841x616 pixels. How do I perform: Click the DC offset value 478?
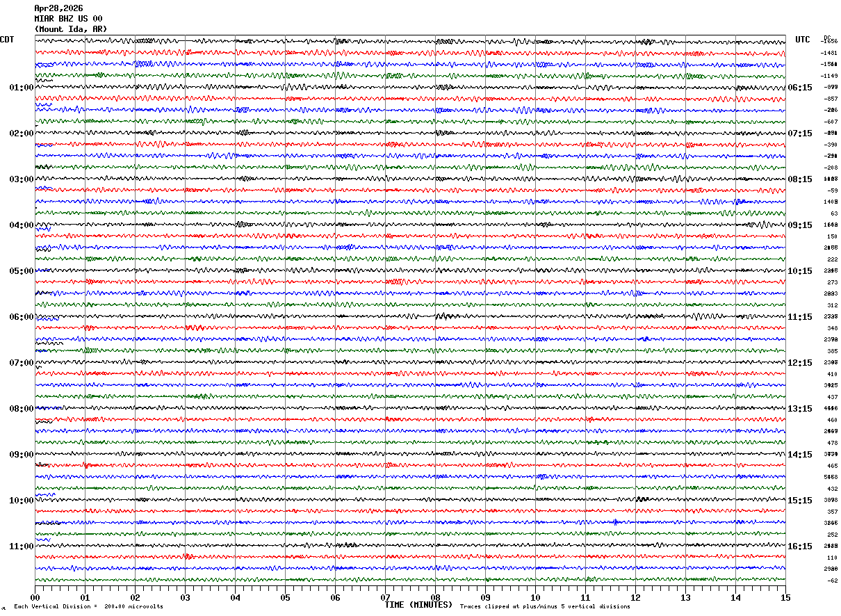(832, 443)
